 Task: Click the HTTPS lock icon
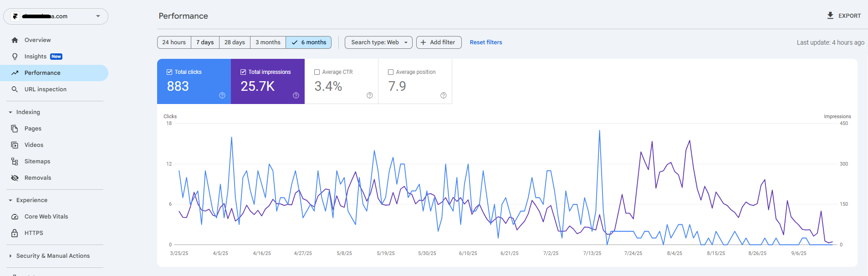pyautogui.click(x=15, y=233)
